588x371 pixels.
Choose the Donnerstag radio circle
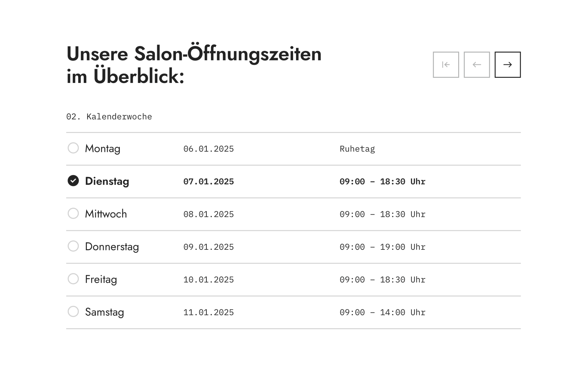(73, 246)
